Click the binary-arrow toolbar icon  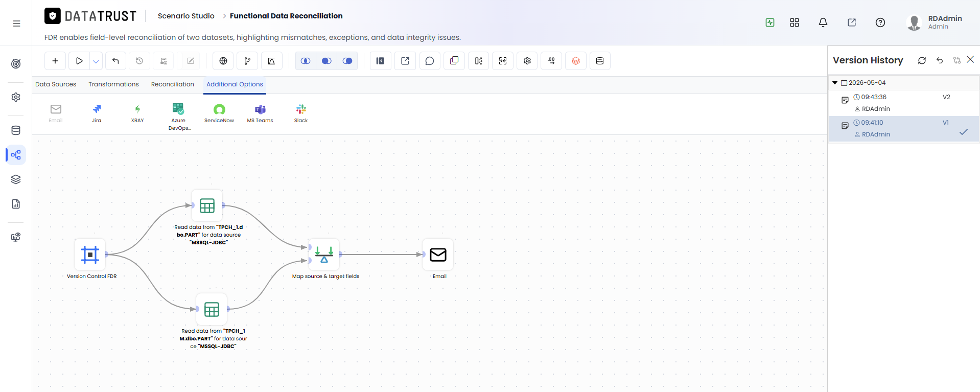coord(551,61)
